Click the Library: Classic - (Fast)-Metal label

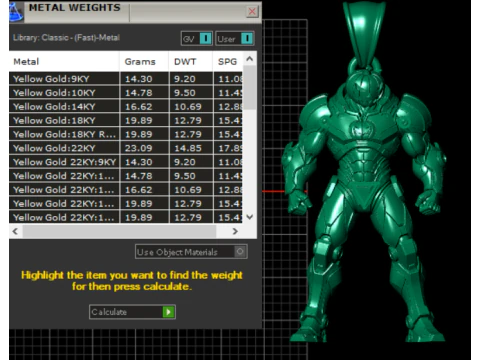(x=66, y=38)
